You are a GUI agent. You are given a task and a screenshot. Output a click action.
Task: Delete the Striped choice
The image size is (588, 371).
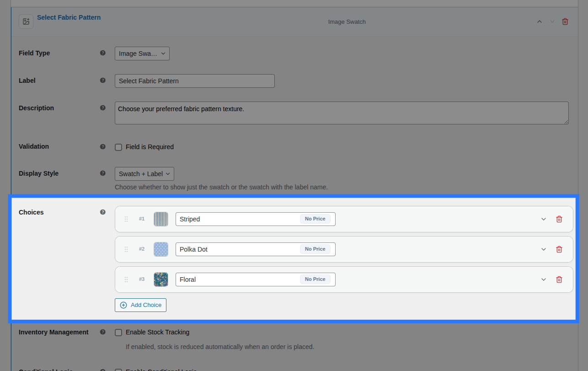[x=559, y=219]
